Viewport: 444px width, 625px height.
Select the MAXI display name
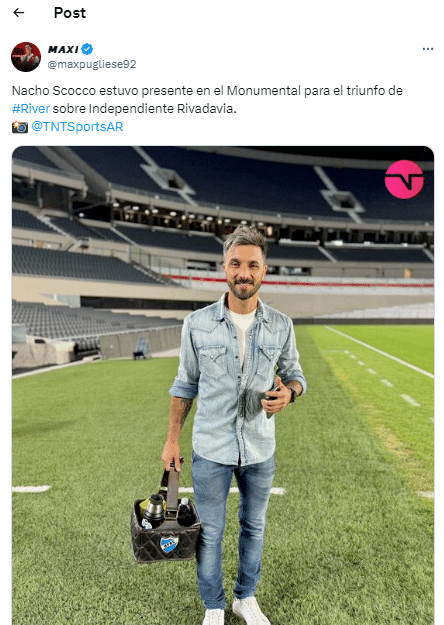pyautogui.click(x=63, y=49)
